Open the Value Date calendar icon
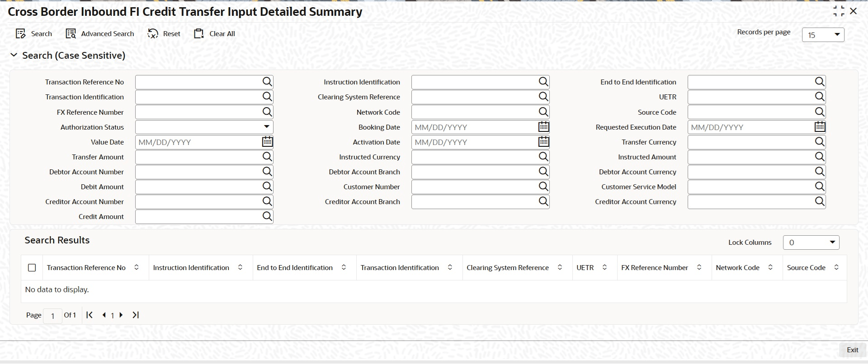 point(267,142)
